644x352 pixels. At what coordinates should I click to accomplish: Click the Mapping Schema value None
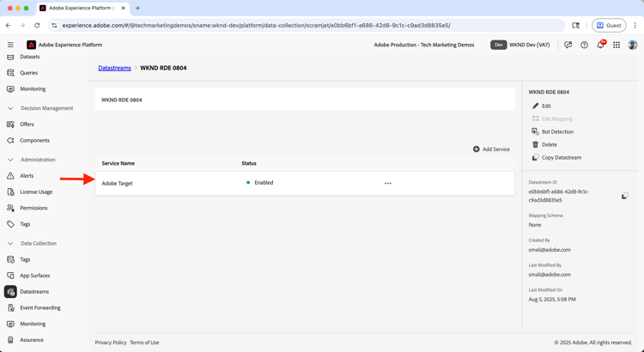(x=535, y=225)
